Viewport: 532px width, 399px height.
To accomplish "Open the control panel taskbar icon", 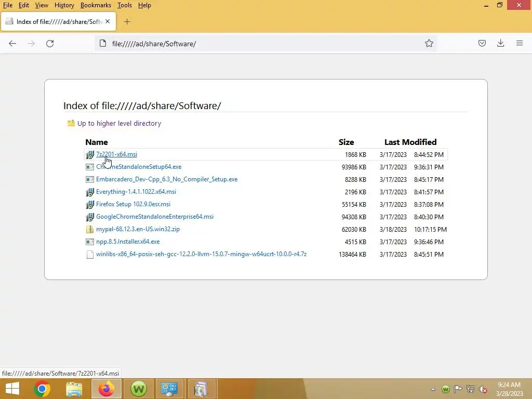I will click(x=169, y=389).
